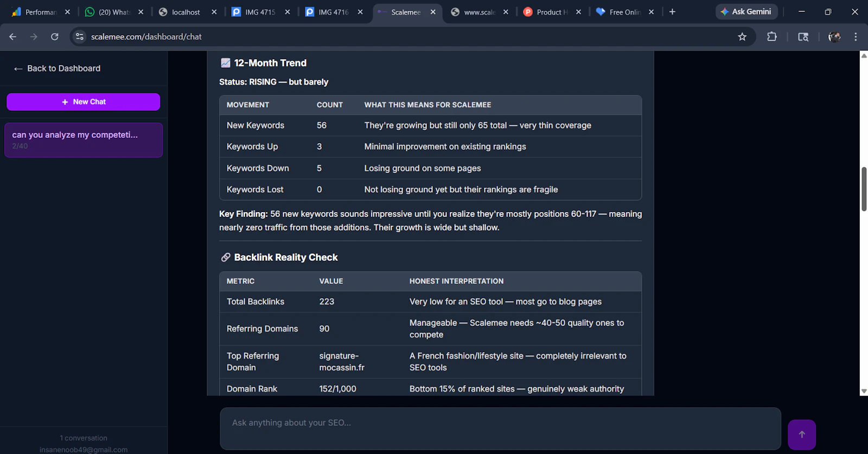Click scrollbar up arrow

click(x=864, y=55)
